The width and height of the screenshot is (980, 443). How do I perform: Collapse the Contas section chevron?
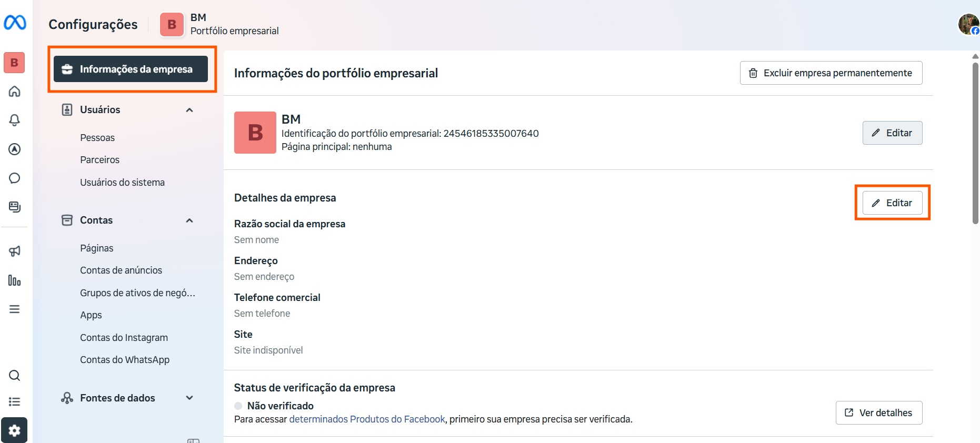pos(189,220)
